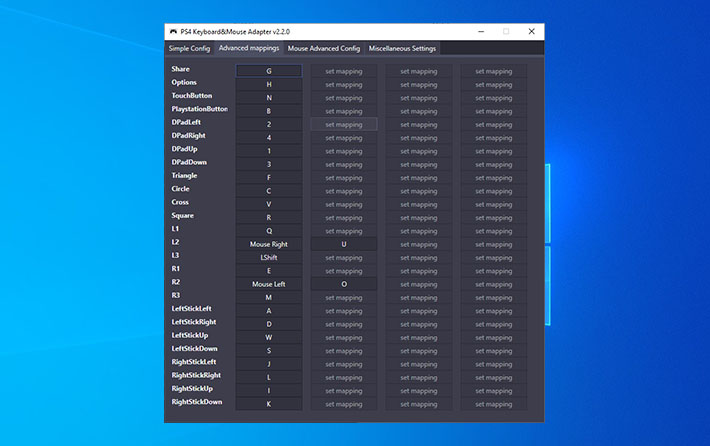Click the DPadLeft mapping showing 2
The width and height of the screenshot is (710, 446).
click(x=269, y=125)
